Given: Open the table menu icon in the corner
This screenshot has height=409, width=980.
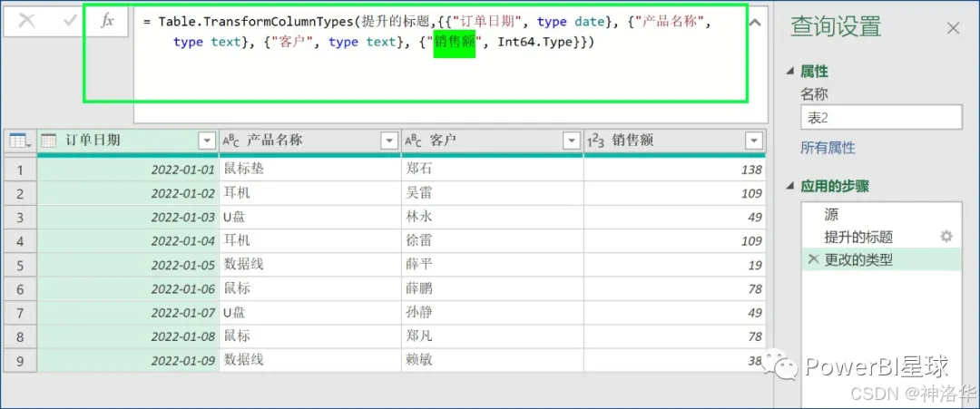Looking at the screenshot, I should pyautogui.click(x=21, y=141).
